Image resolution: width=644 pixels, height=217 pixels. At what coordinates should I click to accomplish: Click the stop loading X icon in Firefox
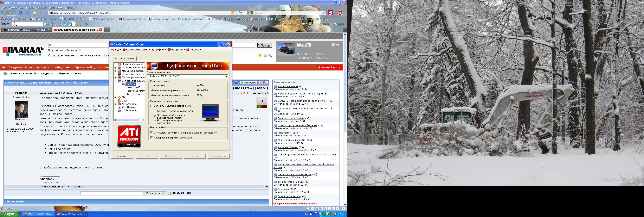(x=27, y=13)
